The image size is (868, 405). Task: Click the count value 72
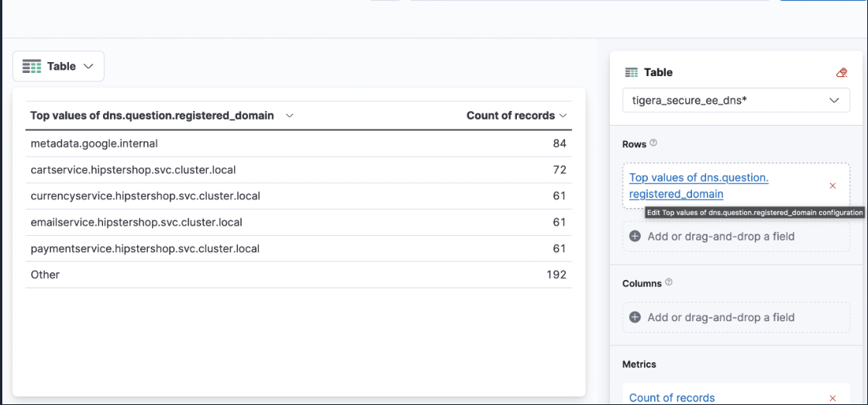coord(560,170)
